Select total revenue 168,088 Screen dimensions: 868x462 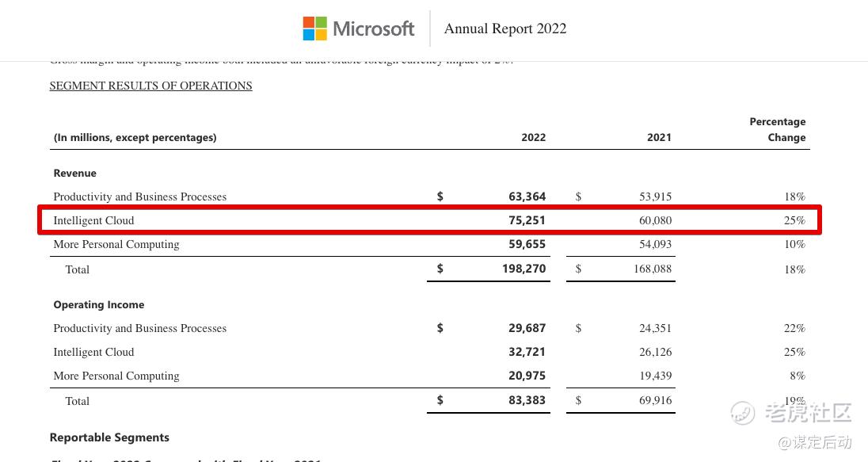point(653,269)
